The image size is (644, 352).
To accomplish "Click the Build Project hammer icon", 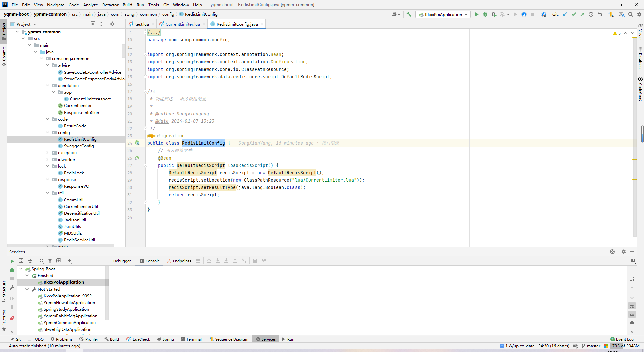I will [409, 14].
